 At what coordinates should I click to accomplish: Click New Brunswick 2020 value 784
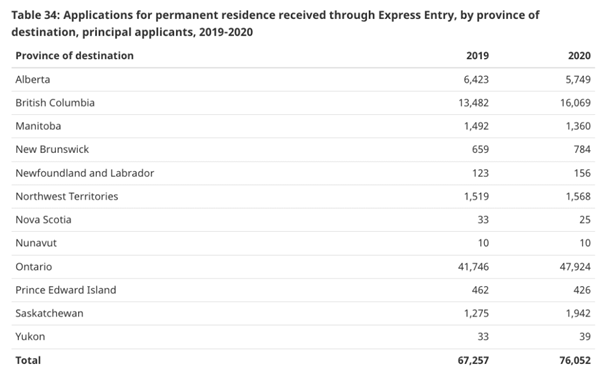click(x=582, y=149)
